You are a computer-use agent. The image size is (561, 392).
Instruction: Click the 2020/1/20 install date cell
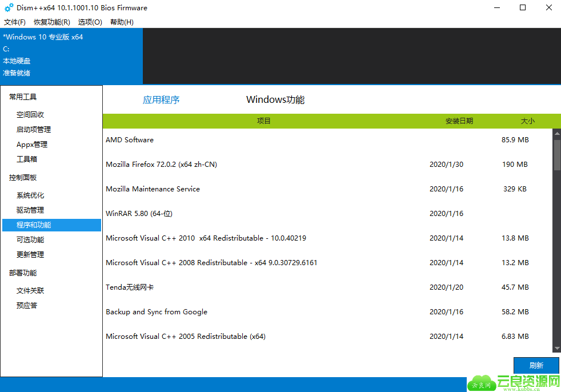[x=446, y=287]
